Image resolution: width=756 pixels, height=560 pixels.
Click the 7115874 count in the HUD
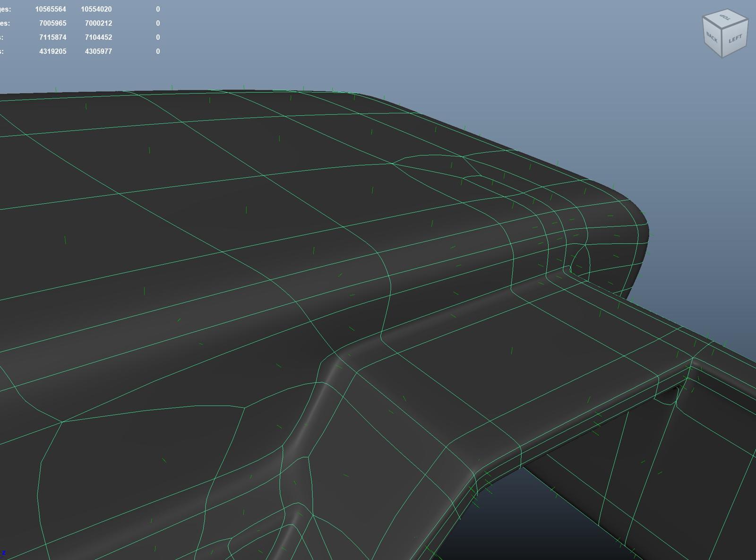click(x=52, y=37)
